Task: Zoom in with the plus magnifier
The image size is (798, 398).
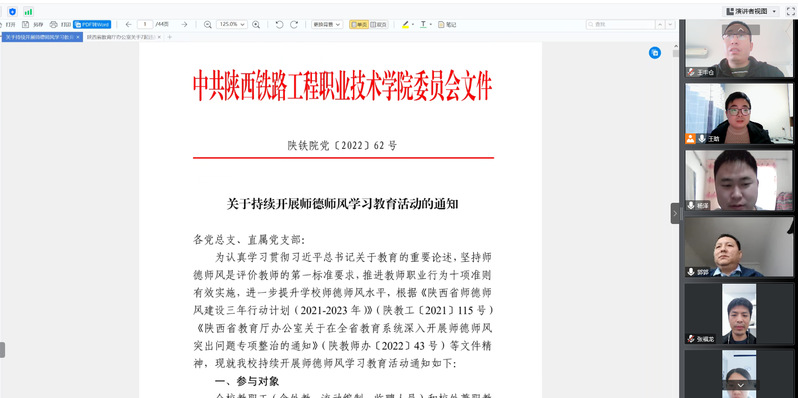Action: tap(256, 24)
